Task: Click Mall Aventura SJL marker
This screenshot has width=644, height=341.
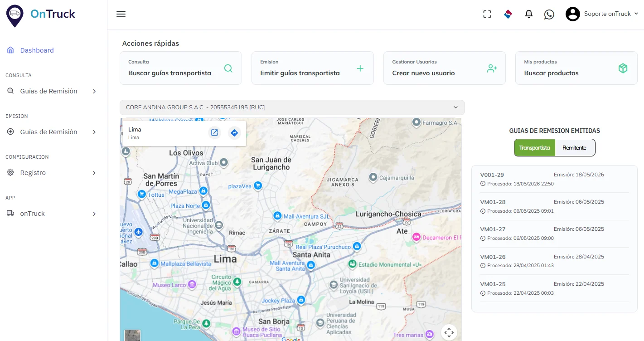Action: click(x=277, y=216)
